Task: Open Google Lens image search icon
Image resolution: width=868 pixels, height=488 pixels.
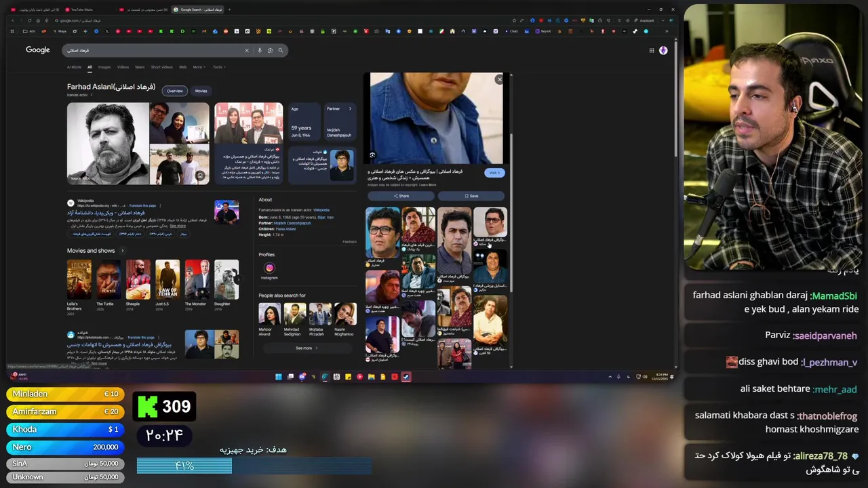Action: click(270, 50)
